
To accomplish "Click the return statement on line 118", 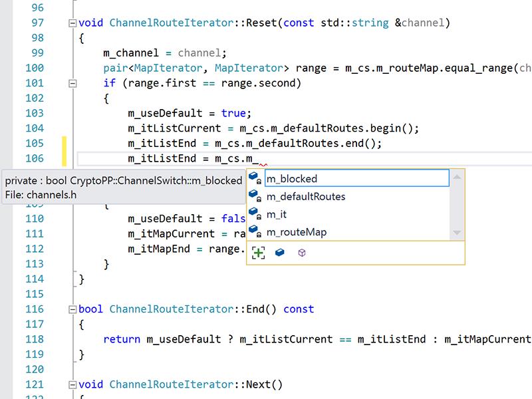I will click(x=317, y=339).
